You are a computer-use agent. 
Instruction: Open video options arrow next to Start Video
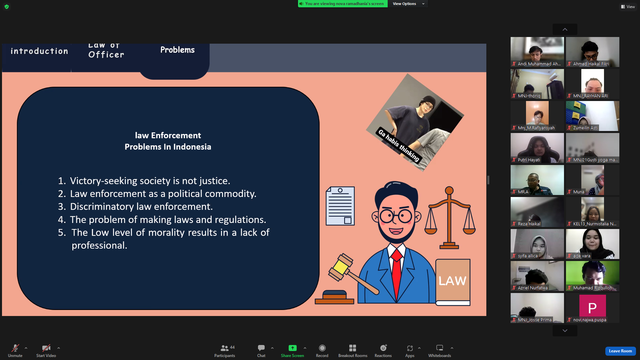(59, 348)
